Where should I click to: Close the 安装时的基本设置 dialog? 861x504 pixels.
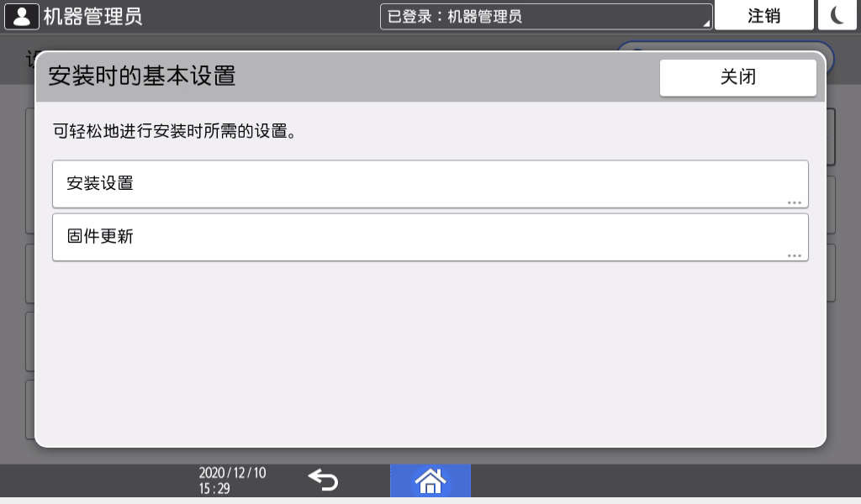pos(737,77)
